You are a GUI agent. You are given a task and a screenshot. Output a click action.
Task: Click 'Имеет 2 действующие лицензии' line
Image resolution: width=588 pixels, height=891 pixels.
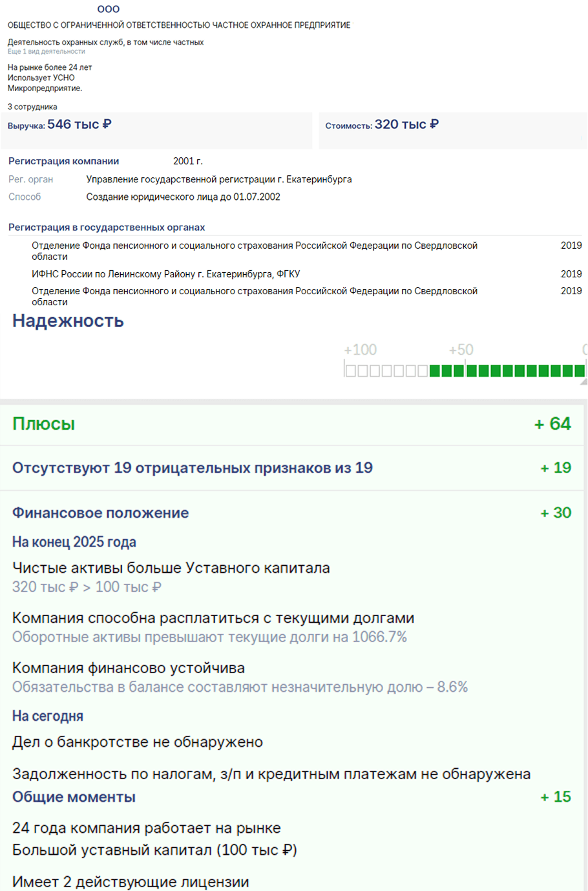(x=131, y=882)
